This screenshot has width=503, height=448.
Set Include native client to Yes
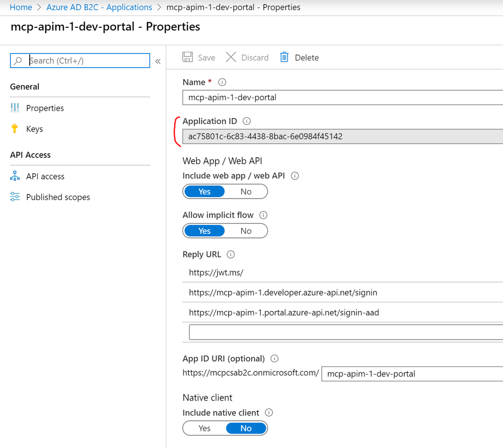[204, 428]
